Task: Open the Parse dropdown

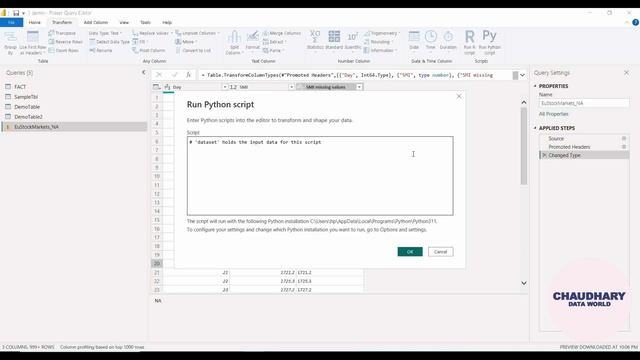Action: (273, 51)
